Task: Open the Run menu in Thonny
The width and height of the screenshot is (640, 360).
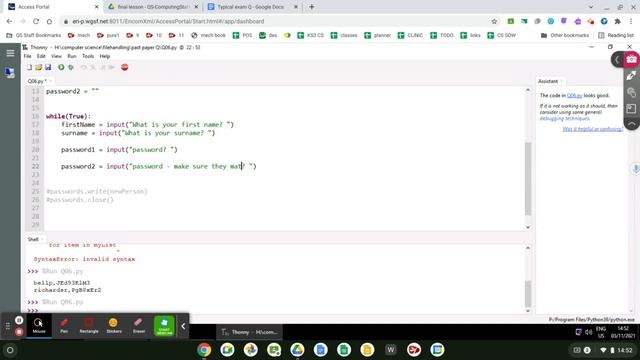Action: tap(72, 56)
